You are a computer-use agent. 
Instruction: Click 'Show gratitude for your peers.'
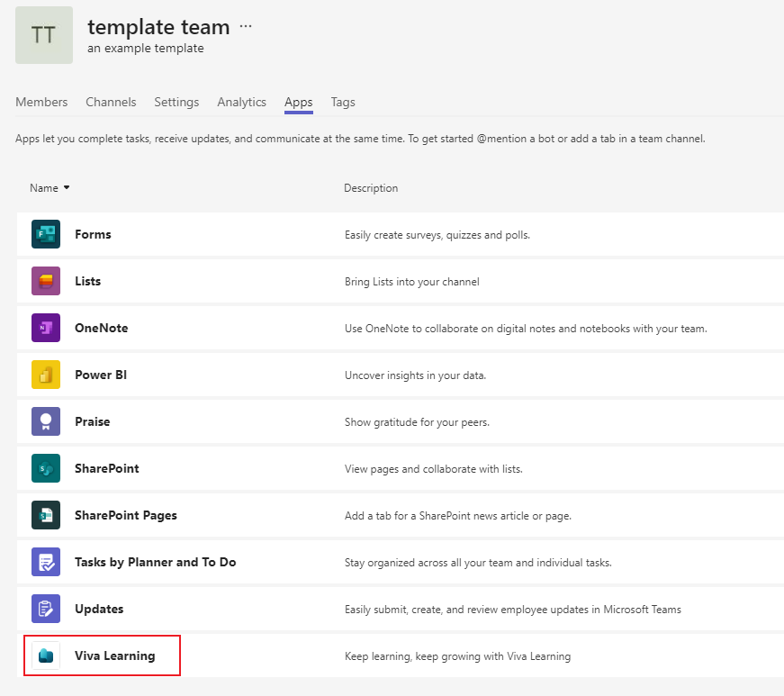tap(417, 422)
